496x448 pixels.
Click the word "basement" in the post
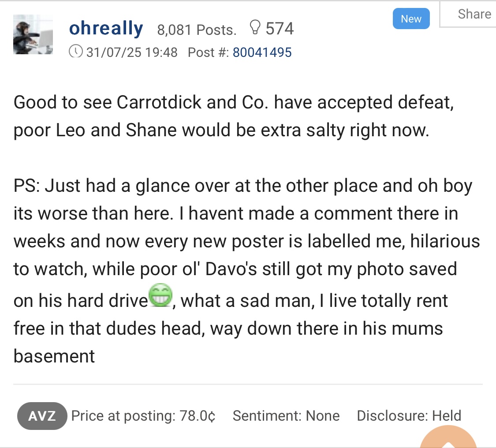54,356
